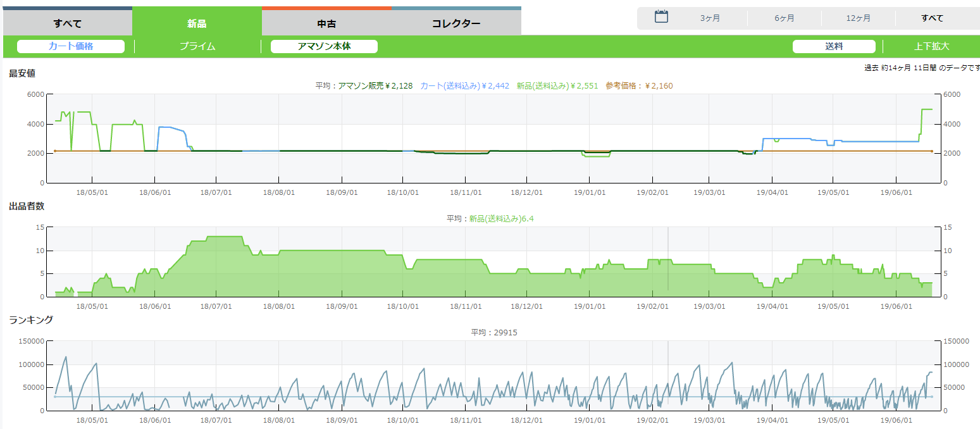
Task: Switch to the すべて condition tab
Action: tap(67, 24)
